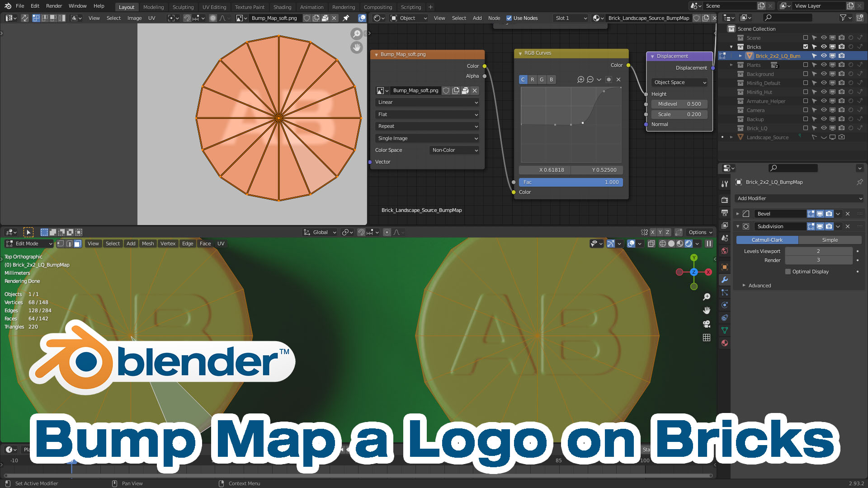Click zoom in icon on RGB Curves
Image resolution: width=868 pixels, height=488 pixels.
[581, 80]
